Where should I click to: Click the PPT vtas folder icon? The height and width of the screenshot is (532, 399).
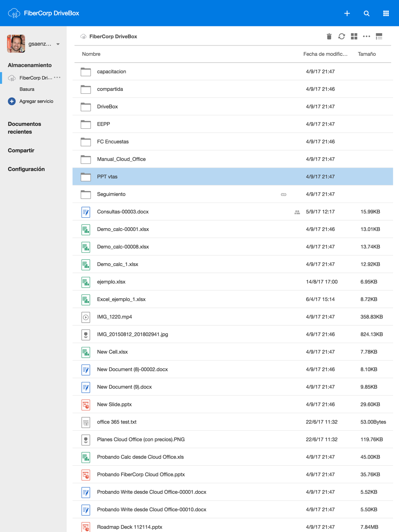coord(86,177)
